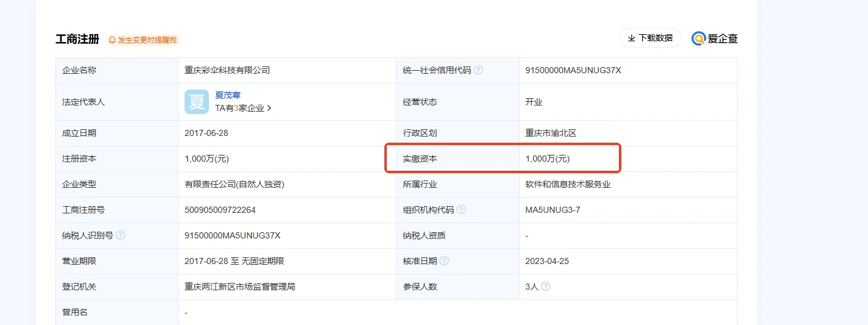Click the bell icon for change reminders
Screen dimensions: 868x325
pyautogui.click(x=112, y=40)
